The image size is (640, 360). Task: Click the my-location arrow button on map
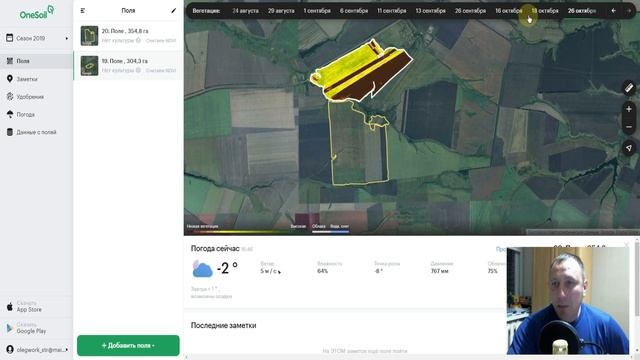coord(629,148)
